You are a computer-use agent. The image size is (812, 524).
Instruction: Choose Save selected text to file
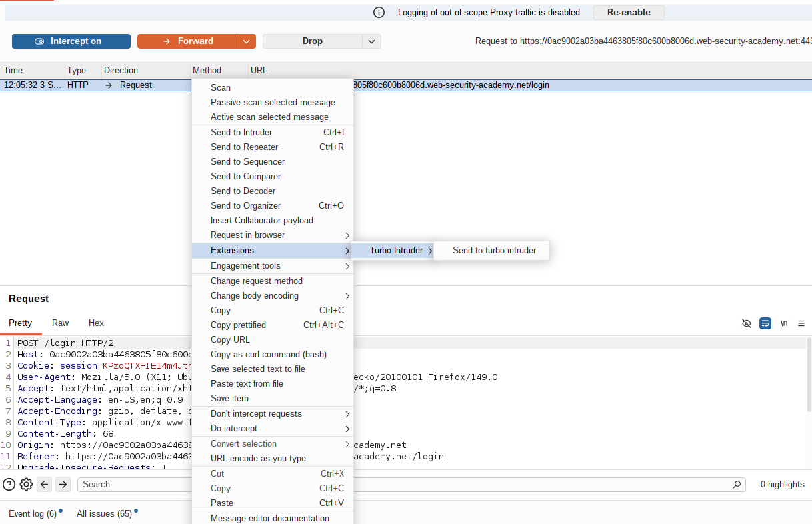273,369
